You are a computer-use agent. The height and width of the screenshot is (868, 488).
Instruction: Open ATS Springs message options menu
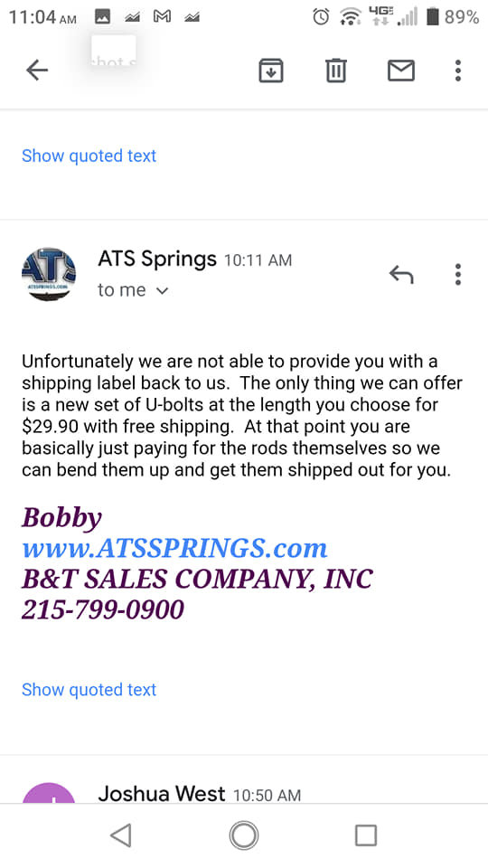click(458, 274)
